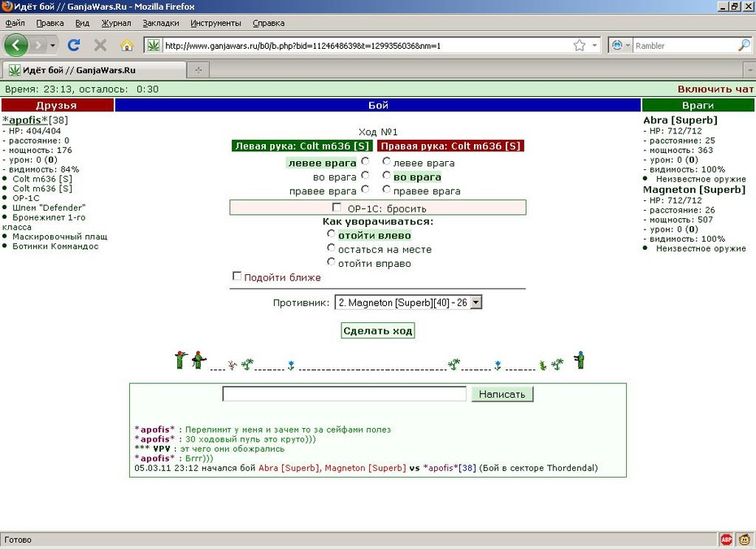Select the 'Идёт бой // GanjaWars.Ru' tab
Viewport: 756px width, 550px height.
[x=94, y=70]
